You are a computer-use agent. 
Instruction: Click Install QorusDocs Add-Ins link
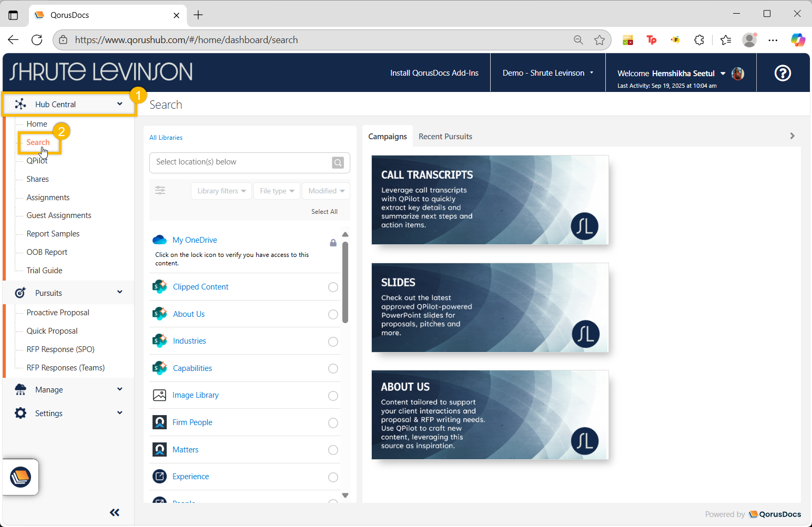(x=434, y=73)
